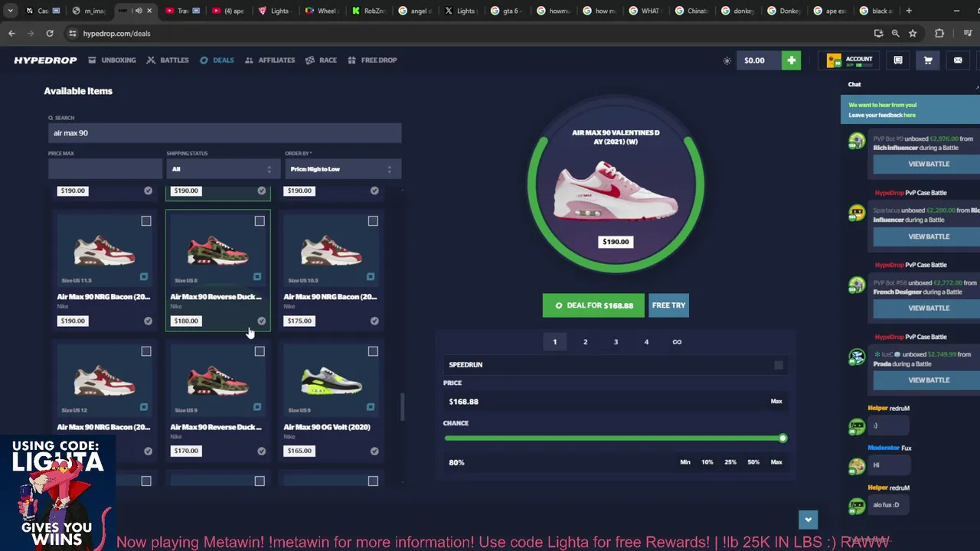
Task: Click the Price Max input field
Action: [105, 169]
